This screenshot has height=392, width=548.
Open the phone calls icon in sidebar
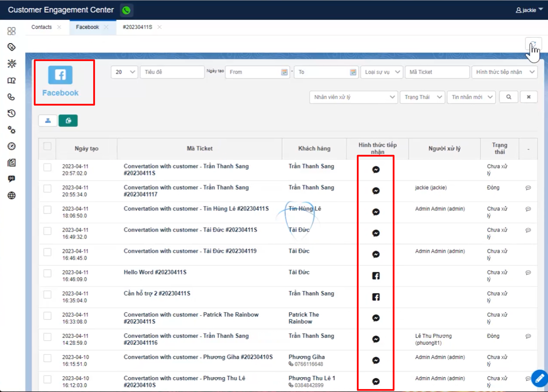[11, 97]
